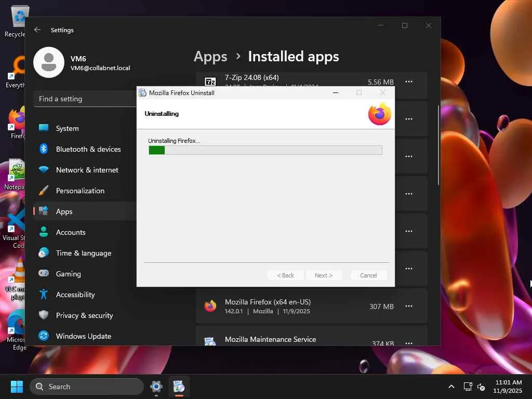
Task: Click Back in Firefox Uninstall dialog
Action: (285, 275)
